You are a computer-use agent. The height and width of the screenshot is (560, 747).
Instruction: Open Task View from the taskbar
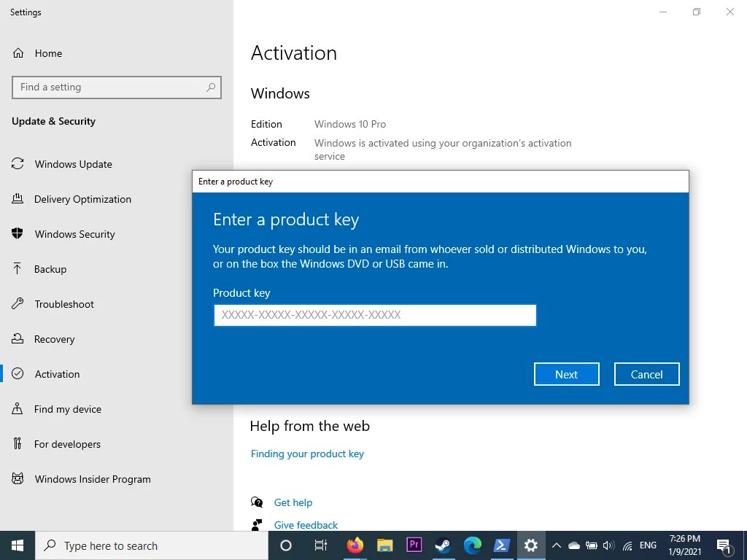tap(321, 545)
